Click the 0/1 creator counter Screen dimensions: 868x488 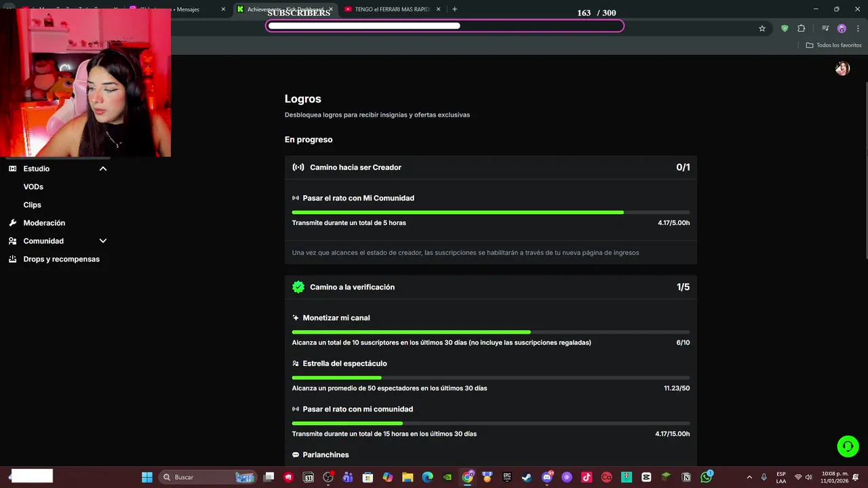pos(683,167)
